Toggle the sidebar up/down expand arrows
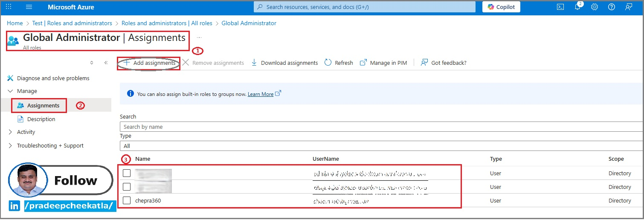This screenshot has width=644, height=220. [92, 63]
